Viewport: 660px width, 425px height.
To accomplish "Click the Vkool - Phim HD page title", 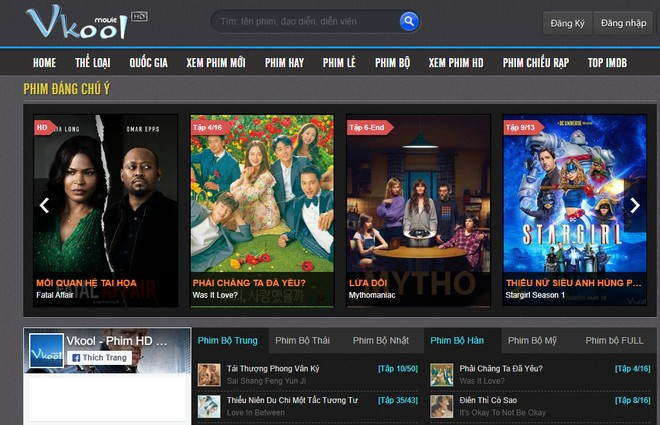I will pyautogui.click(x=117, y=341).
